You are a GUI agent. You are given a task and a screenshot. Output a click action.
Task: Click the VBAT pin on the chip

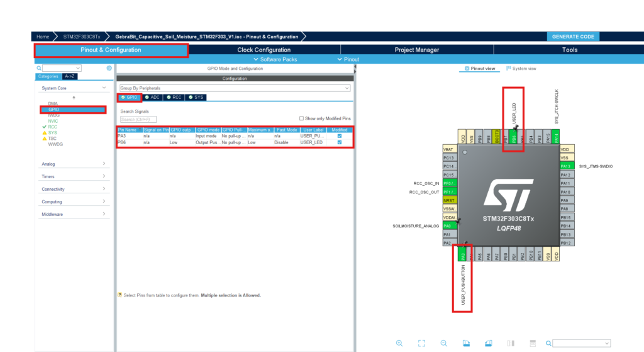(x=449, y=149)
